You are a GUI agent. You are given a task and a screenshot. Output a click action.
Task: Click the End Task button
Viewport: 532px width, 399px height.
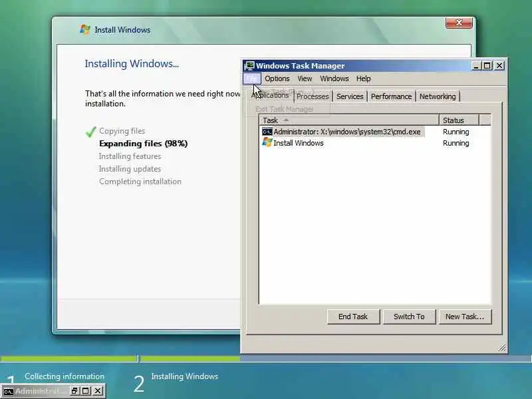[353, 317]
